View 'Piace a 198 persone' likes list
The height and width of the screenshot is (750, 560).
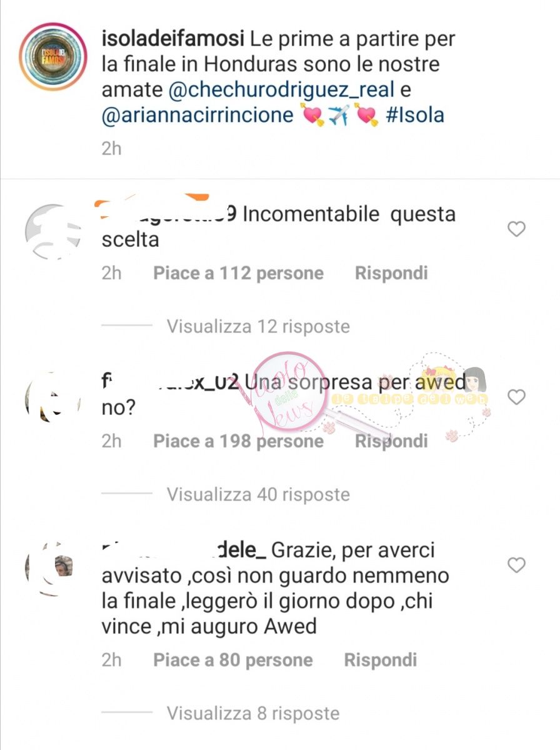pyautogui.click(x=239, y=441)
